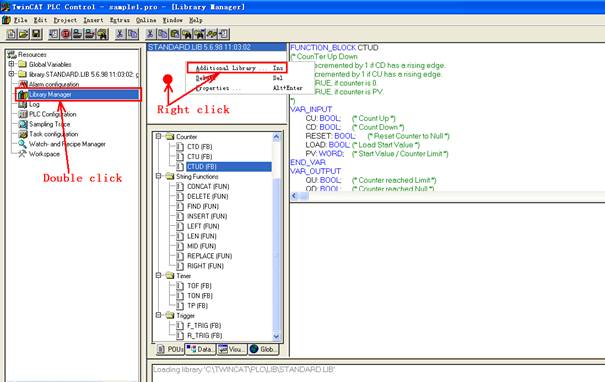Click the Login icon right of Stop

78,34
